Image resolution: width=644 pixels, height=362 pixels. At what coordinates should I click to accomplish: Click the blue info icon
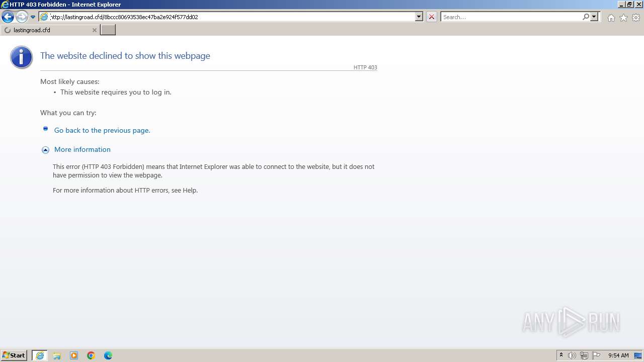coord(21,57)
